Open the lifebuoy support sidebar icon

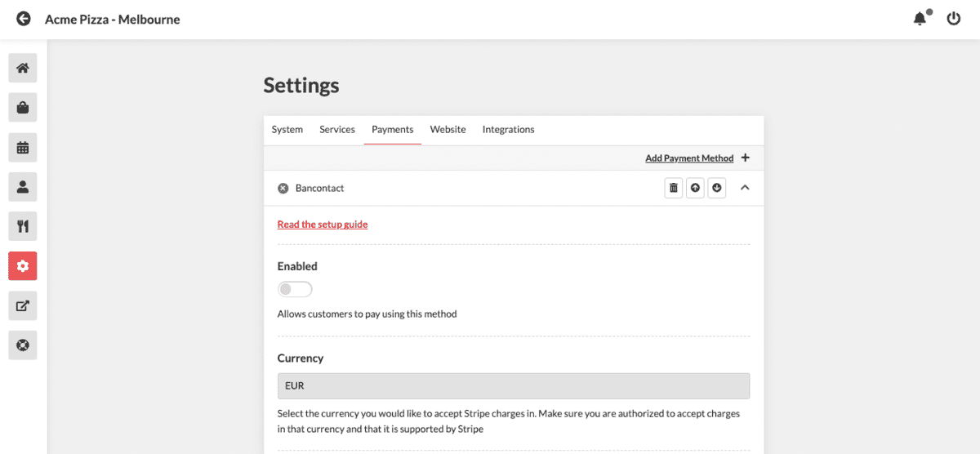[x=23, y=345]
